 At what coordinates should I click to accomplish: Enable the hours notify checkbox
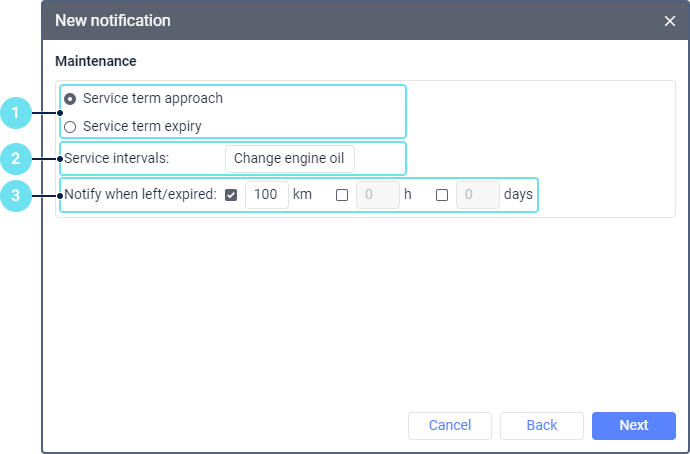point(342,196)
